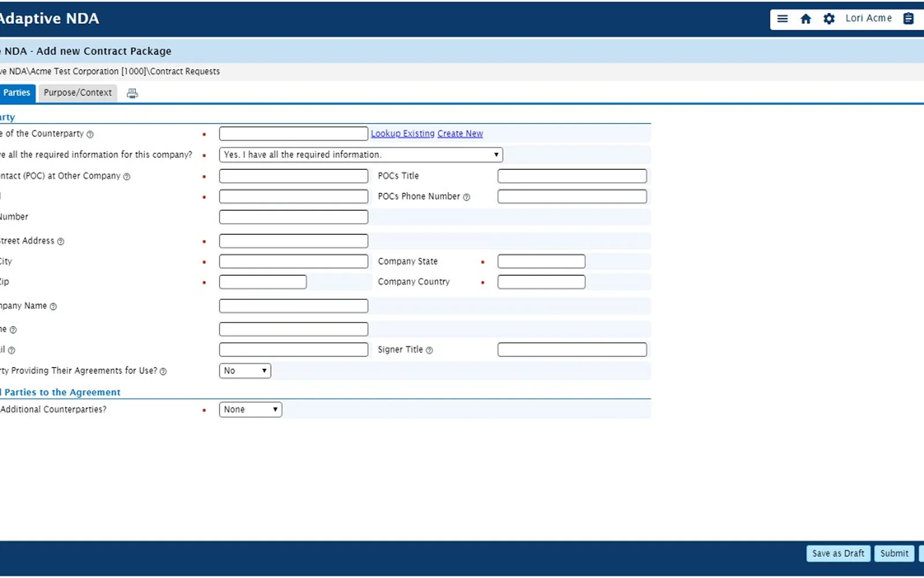Focus the Company Country input field
This screenshot has width=924, height=578.
click(541, 281)
